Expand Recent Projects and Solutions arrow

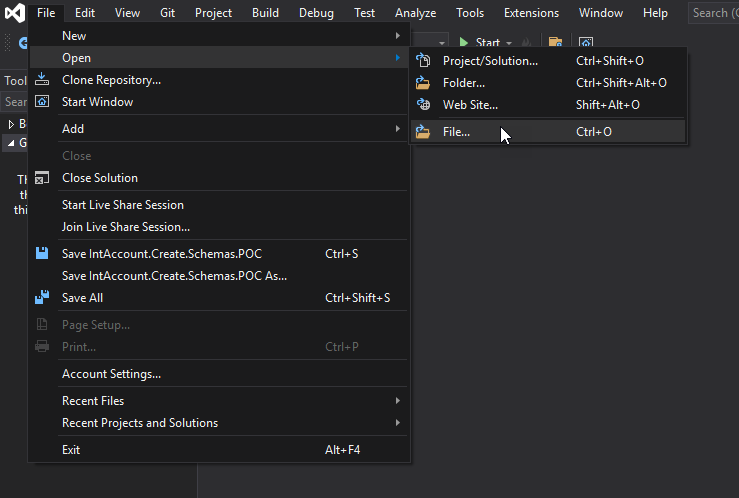[x=398, y=423]
